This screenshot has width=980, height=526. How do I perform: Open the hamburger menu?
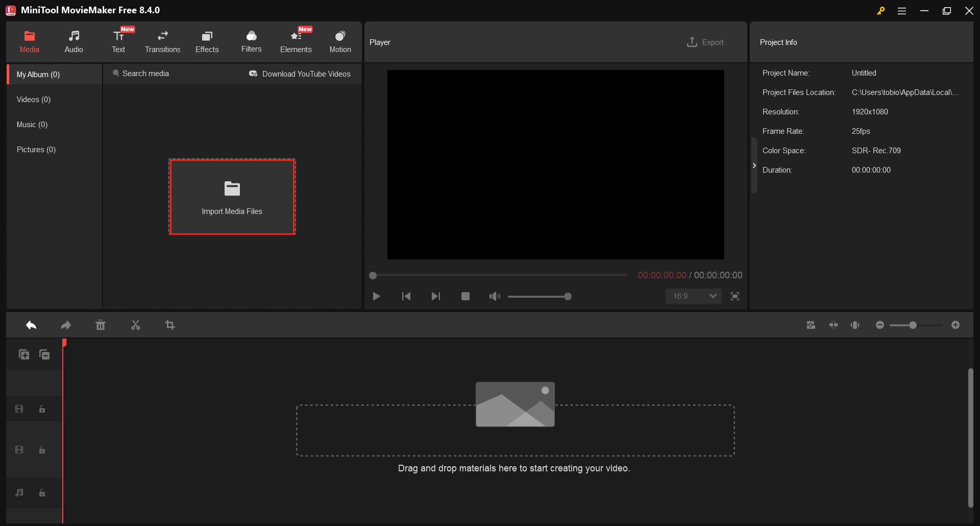click(902, 10)
